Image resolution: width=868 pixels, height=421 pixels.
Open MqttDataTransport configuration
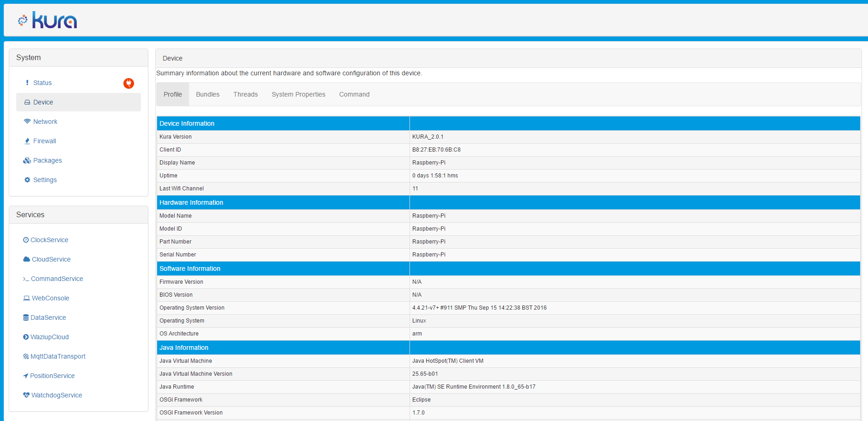(x=58, y=356)
